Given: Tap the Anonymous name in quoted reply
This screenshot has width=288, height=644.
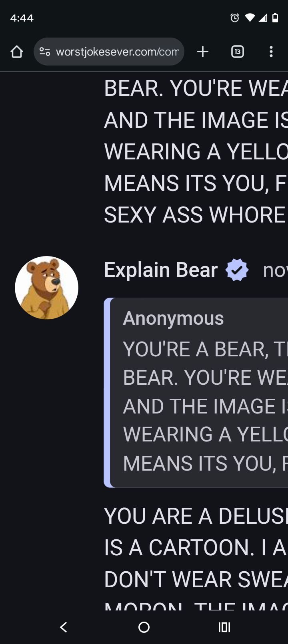Looking at the screenshot, I should (x=173, y=318).
